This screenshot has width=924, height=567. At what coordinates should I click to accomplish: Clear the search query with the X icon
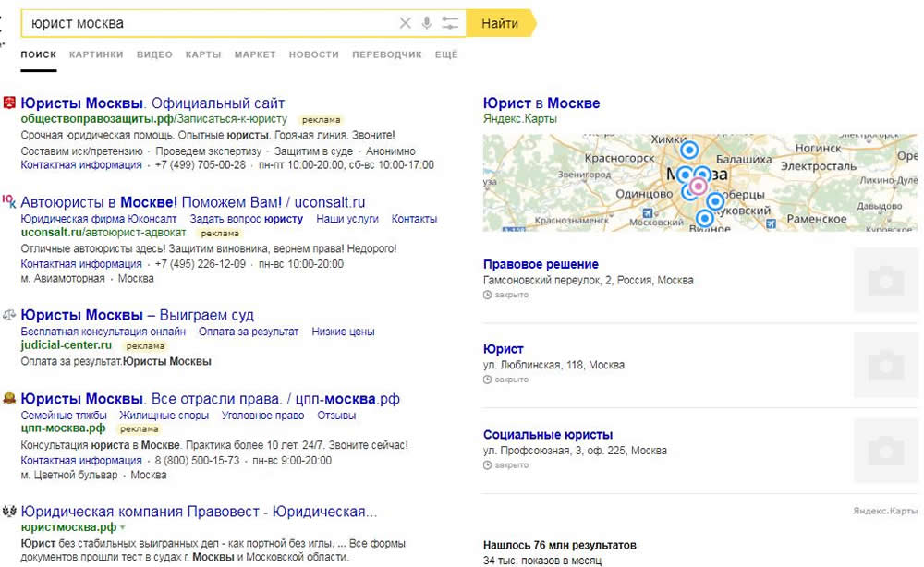coord(405,23)
